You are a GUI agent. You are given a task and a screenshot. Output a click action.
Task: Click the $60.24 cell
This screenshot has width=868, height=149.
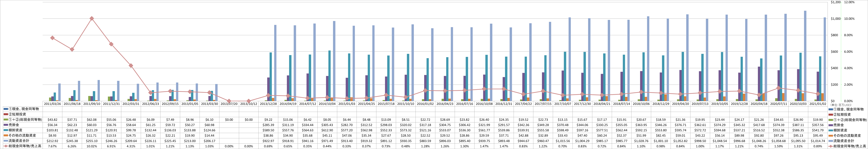tap(602, 135)
